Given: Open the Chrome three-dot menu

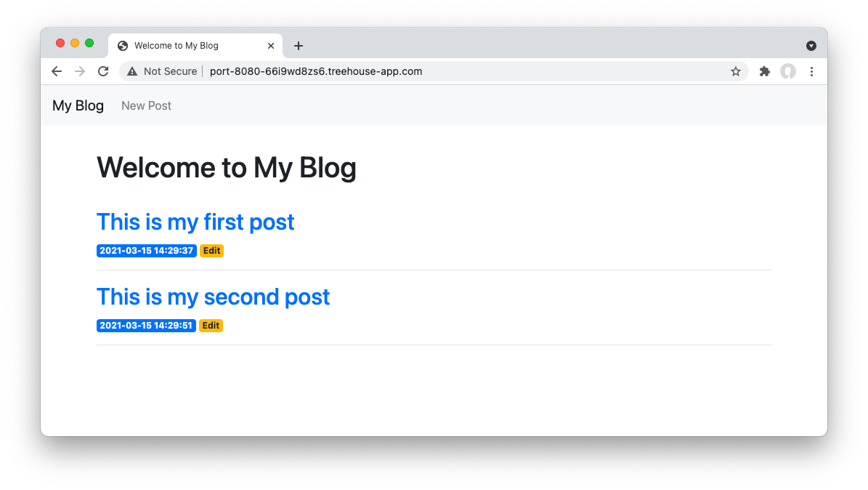Looking at the screenshot, I should (x=812, y=71).
